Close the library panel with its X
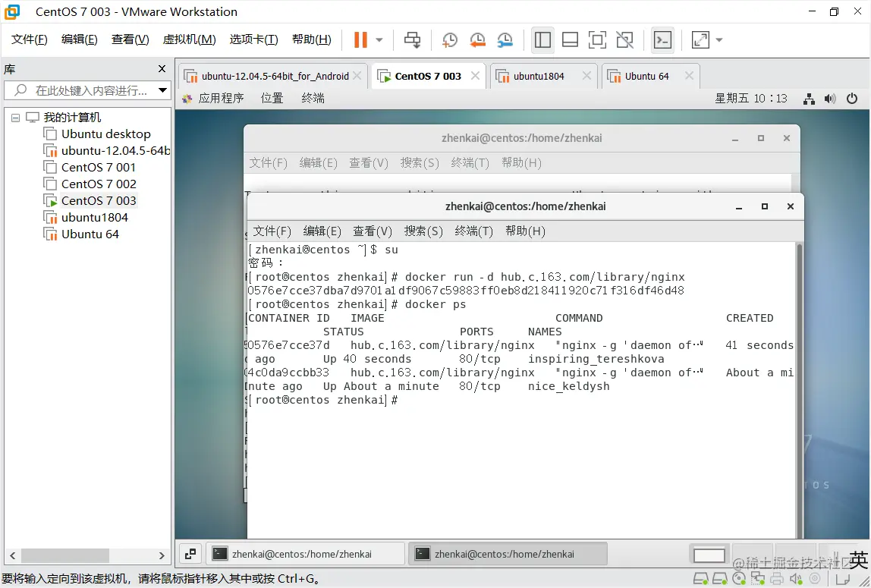This screenshot has width=871, height=588. tap(162, 69)
